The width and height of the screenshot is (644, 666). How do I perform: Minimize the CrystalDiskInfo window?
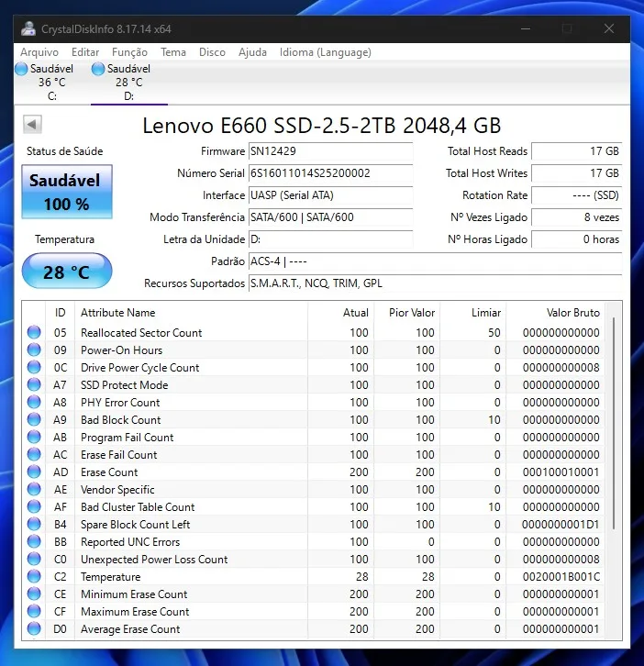point(526,28)
